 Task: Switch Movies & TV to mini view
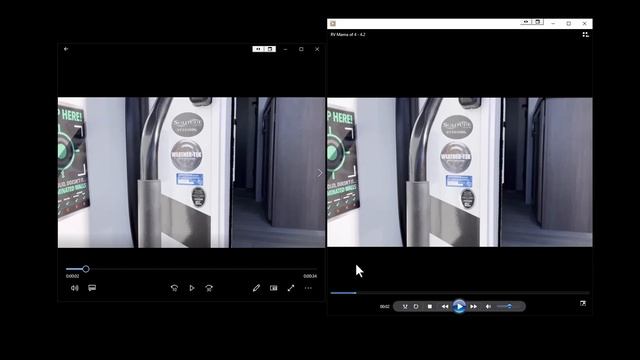(273, 288)
